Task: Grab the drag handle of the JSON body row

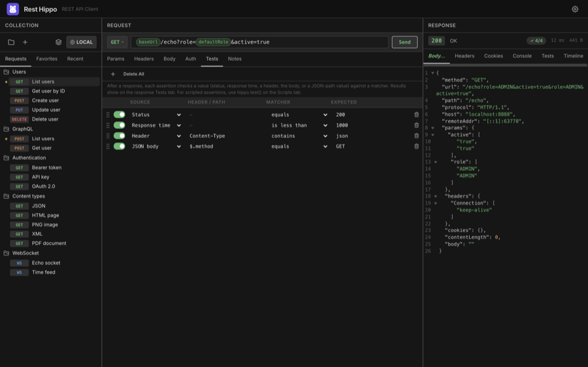Action: coord(108,146)
